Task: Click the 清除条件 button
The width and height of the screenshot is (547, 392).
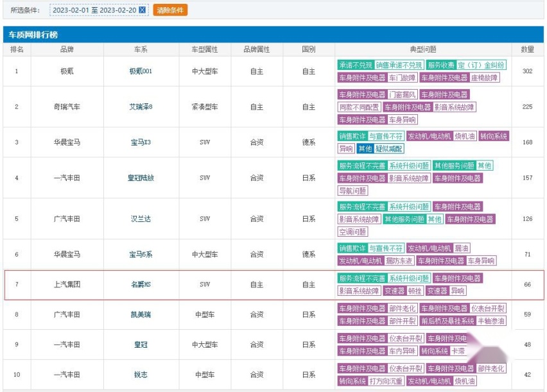Action: point(170,10)
